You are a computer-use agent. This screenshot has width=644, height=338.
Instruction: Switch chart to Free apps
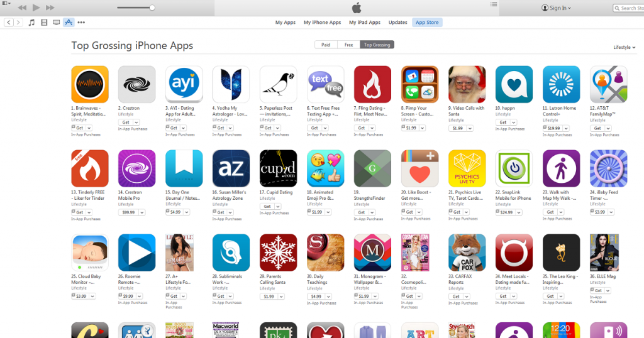pyautogui.click(x=348, y=45)
